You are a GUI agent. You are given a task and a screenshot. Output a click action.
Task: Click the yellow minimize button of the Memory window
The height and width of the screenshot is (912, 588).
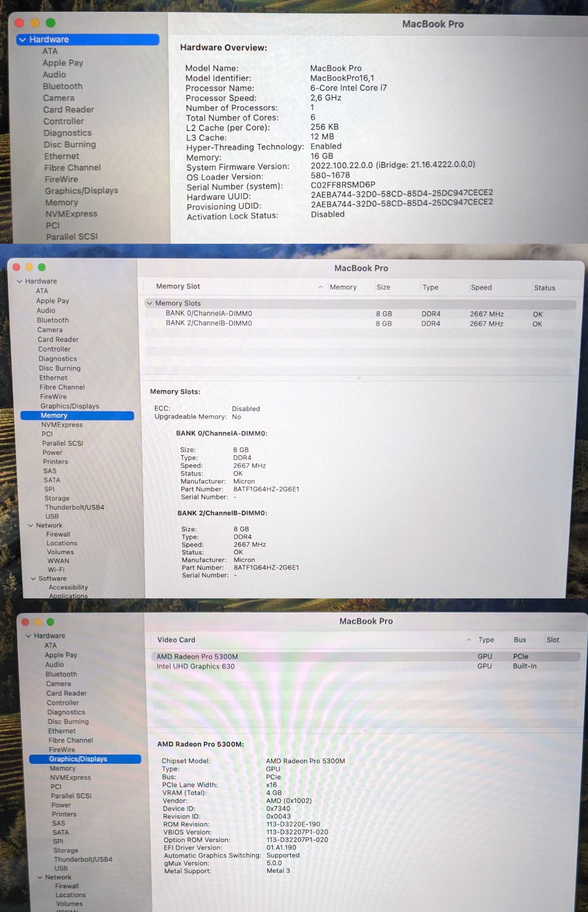29,267
